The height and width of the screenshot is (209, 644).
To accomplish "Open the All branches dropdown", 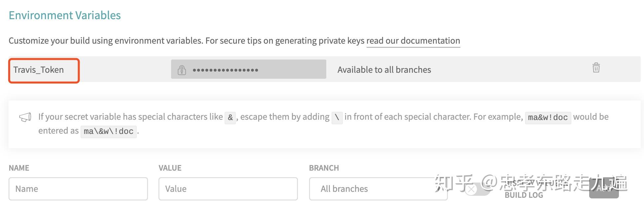I will pyautogui.click(x=378, y=189).
